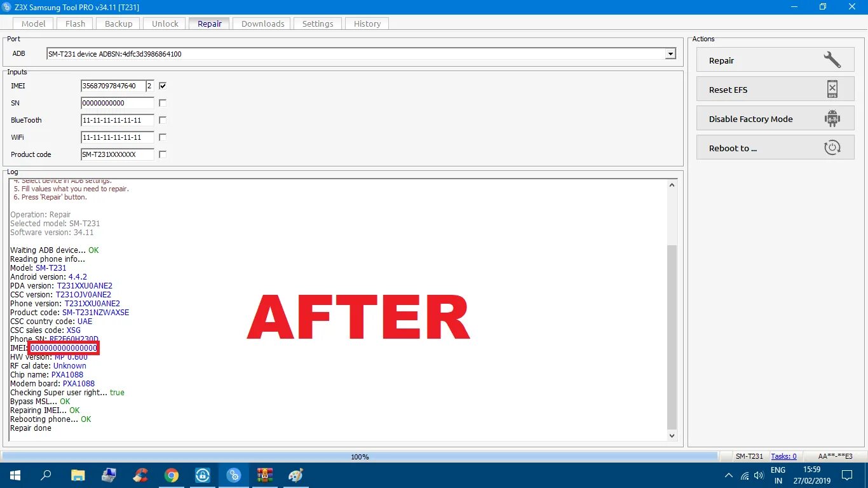The width and height of the screenshot is (868, 488).
Task: Click the Reset EFS button
Action: click(x=775, y=90)
